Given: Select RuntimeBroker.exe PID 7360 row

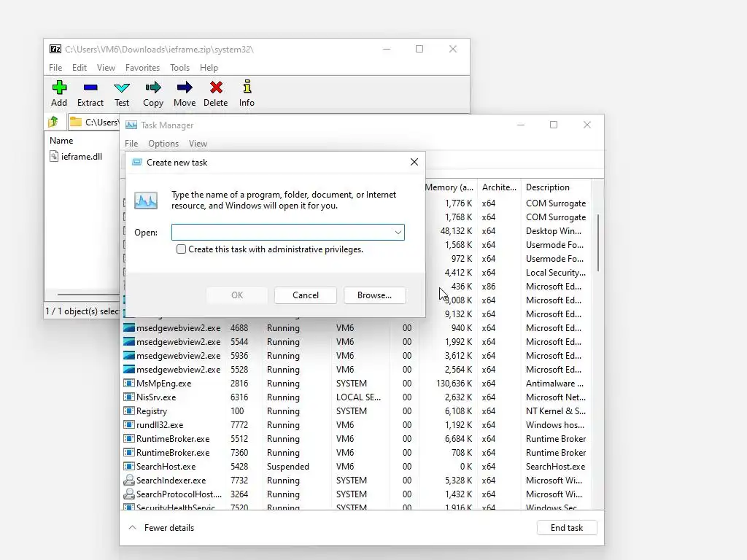Looking at the screenshot, I should pyautogui.click(x=356, y=452).
